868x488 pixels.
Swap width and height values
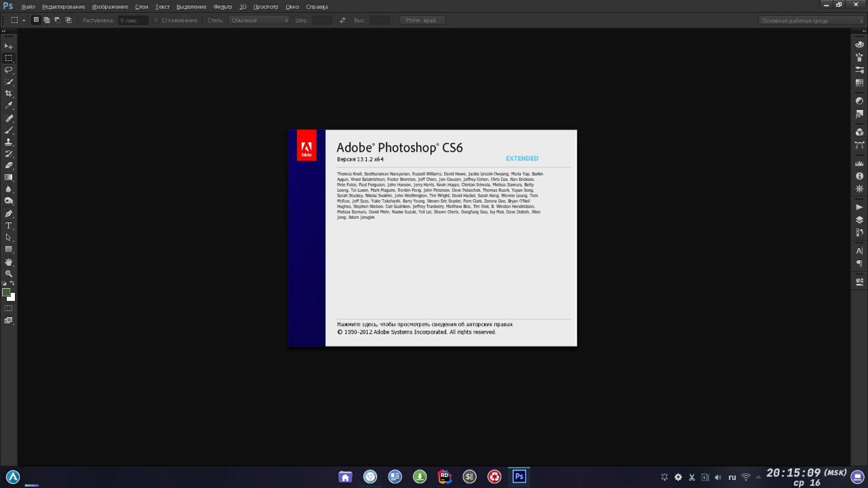click(x=342, y=20)
